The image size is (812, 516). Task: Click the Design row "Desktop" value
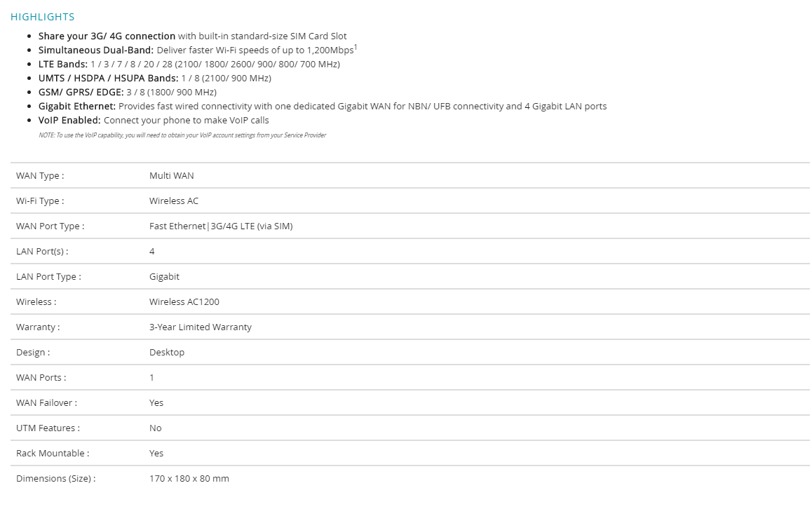(167, 353)
